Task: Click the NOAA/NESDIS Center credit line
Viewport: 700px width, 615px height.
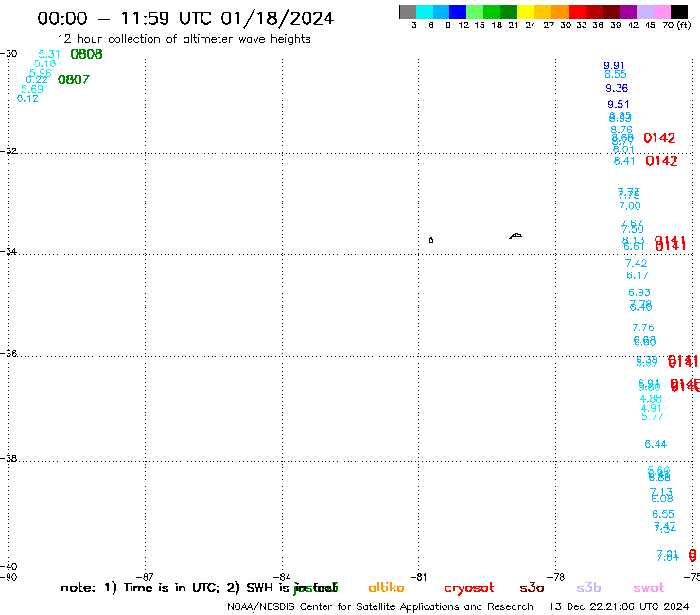Action: click(x=380, y=606)
